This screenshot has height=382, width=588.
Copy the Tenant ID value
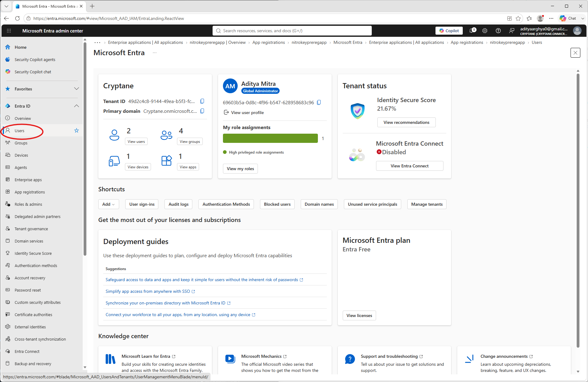[202, 101]
